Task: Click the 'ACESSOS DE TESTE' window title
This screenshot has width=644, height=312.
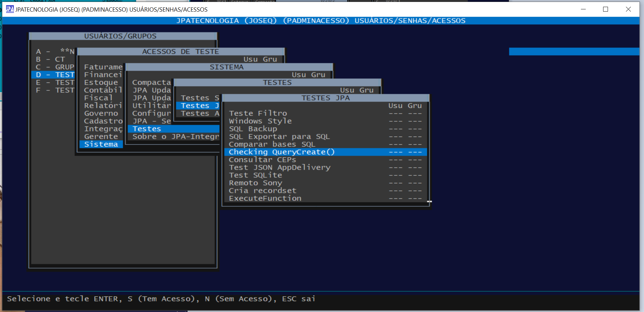Action: click(181, 52)
